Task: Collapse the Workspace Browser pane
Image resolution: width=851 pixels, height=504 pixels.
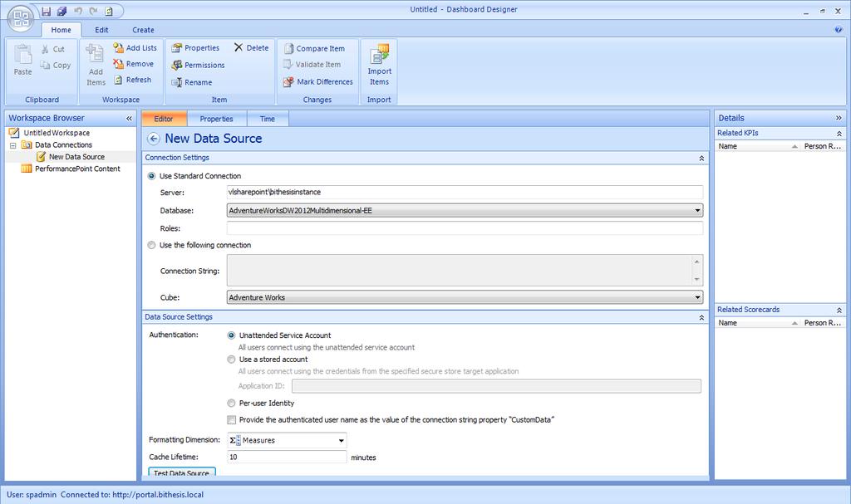Action: click(x=129, y=118)
